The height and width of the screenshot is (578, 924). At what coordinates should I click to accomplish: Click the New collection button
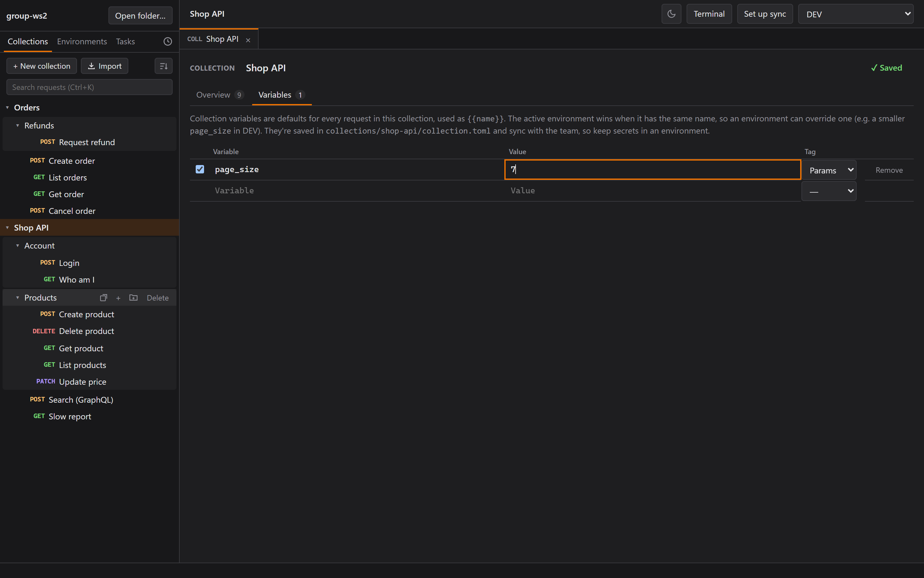42,66
